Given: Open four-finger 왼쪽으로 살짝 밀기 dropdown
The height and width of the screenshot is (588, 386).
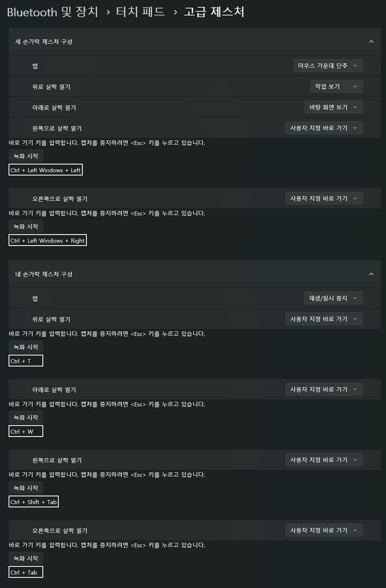Looking at the screenshot, I should click(x=324, y=460).
